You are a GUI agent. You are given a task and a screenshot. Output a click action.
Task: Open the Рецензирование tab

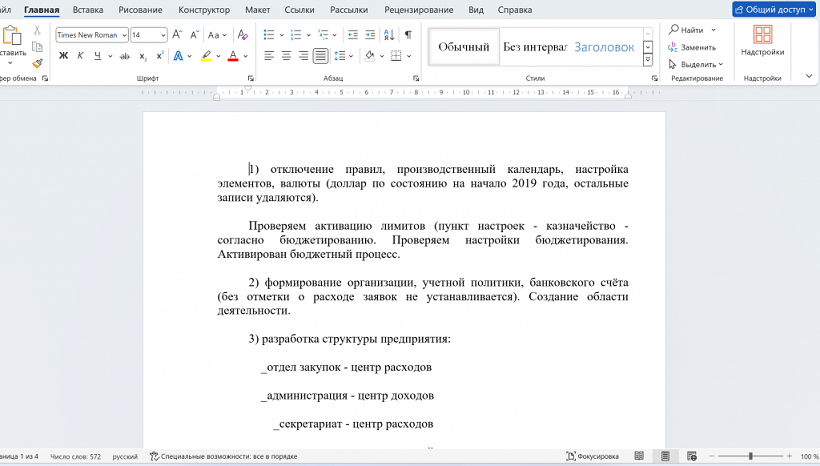(421, 10)
